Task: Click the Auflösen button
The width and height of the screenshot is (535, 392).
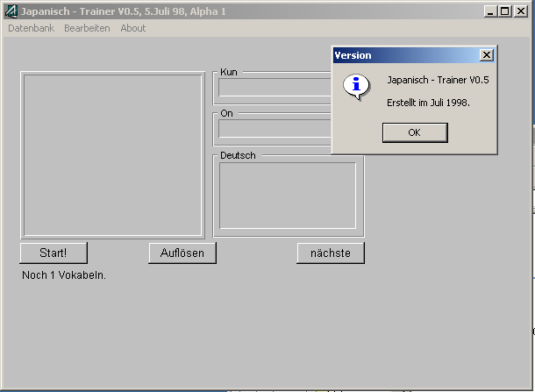Action: pyautogui.click(x=182, y=253)
